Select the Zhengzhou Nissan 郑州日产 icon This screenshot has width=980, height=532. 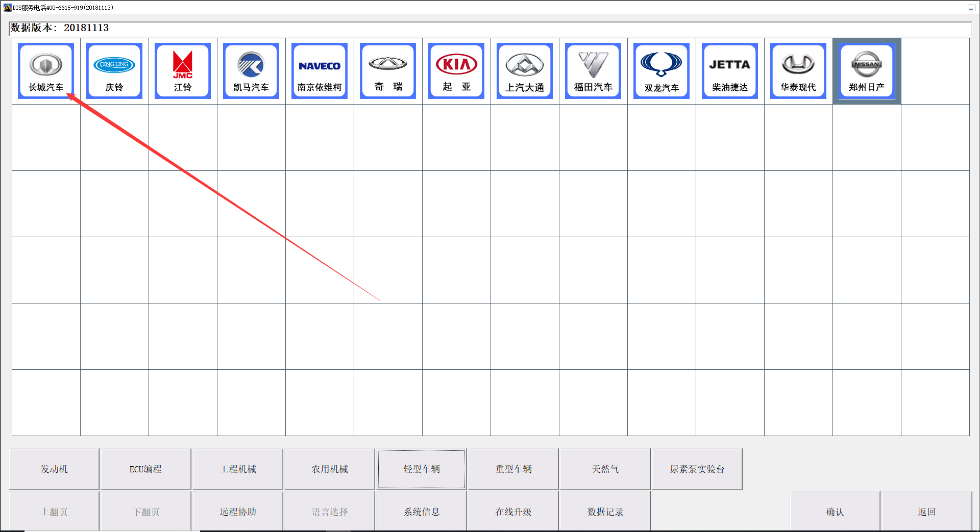tap(867, 71)
